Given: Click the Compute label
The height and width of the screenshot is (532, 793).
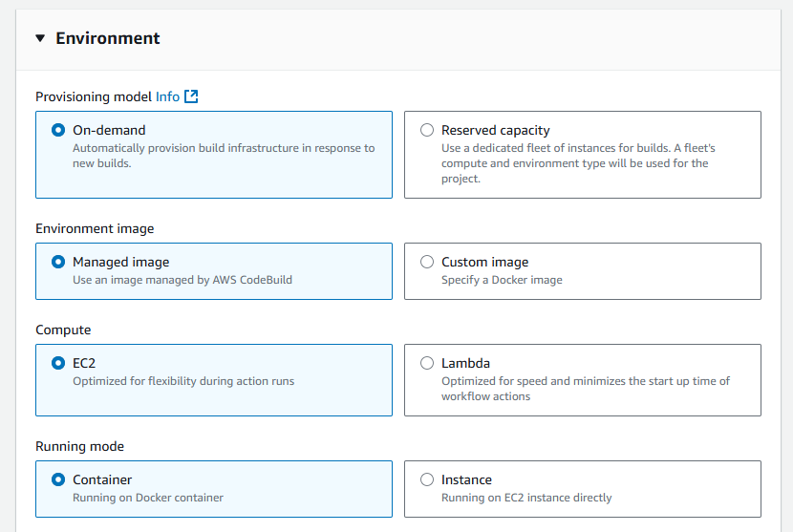Looking at the screenshot, I should [x=63, y=330].
